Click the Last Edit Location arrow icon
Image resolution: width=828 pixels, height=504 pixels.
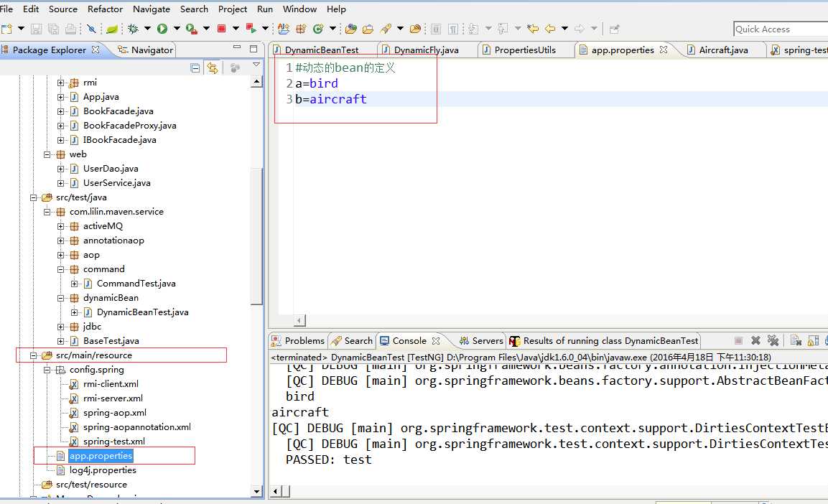pos(533,29)
